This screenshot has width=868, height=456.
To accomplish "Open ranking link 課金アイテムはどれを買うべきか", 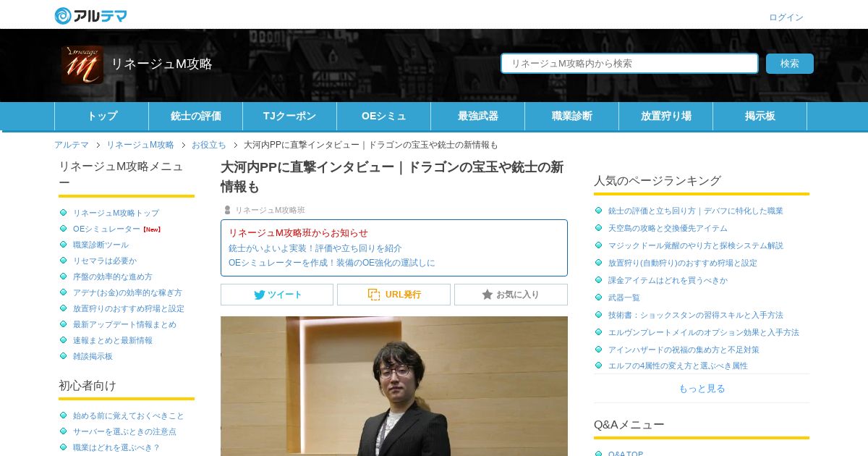I will coord(668,280).
